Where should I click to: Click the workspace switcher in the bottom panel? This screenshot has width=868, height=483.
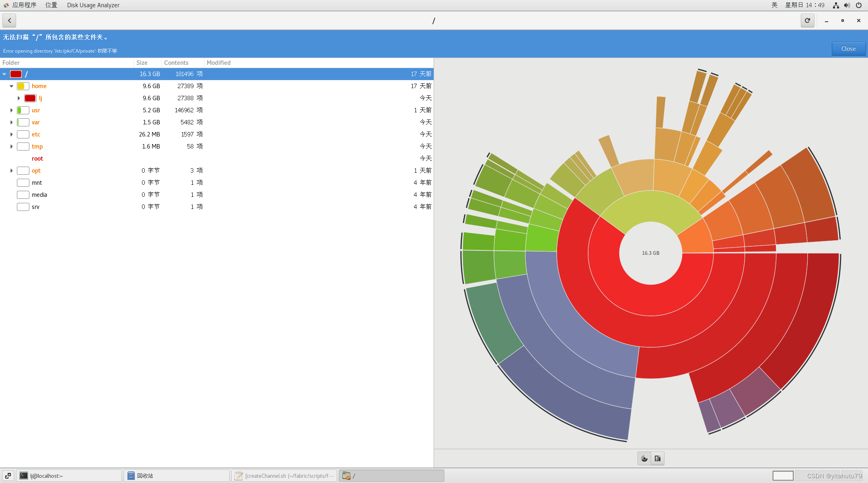coord(783,476)
